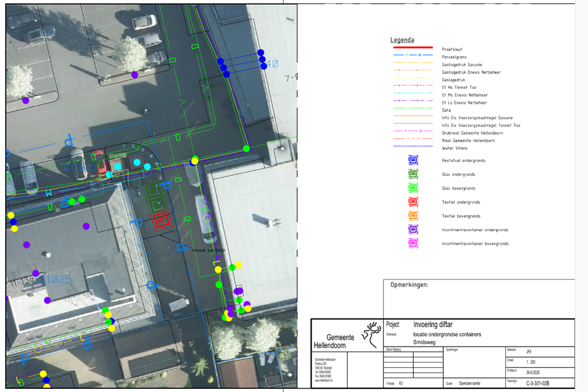Click the purple Incontinentiecontainer ondergronds icon
This screenshot has height=392, width=588.
(413, 230)
